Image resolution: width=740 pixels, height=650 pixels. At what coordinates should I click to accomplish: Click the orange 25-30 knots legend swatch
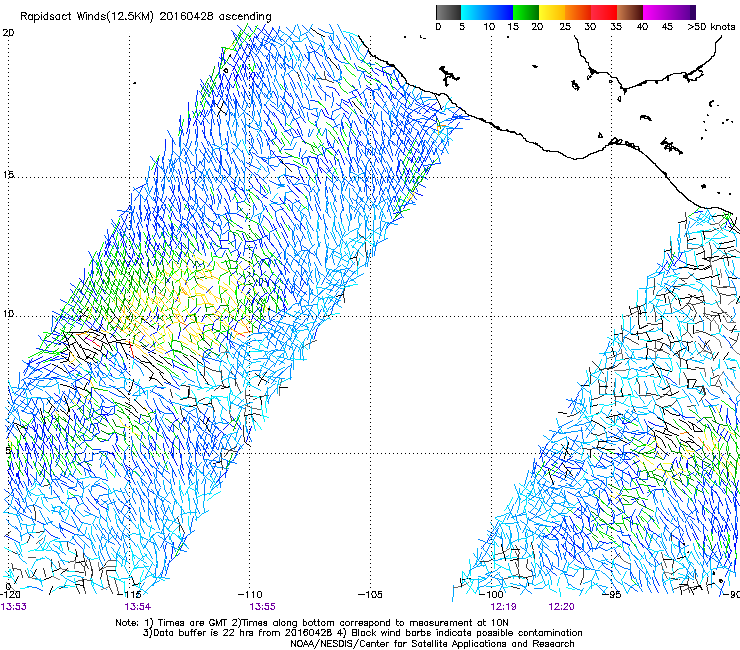(x=578, y=12)
